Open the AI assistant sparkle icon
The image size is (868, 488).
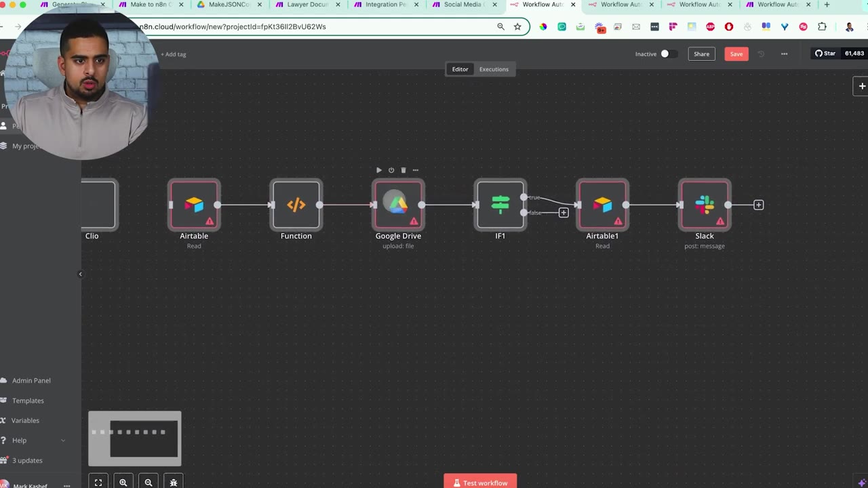pos(862,483)
